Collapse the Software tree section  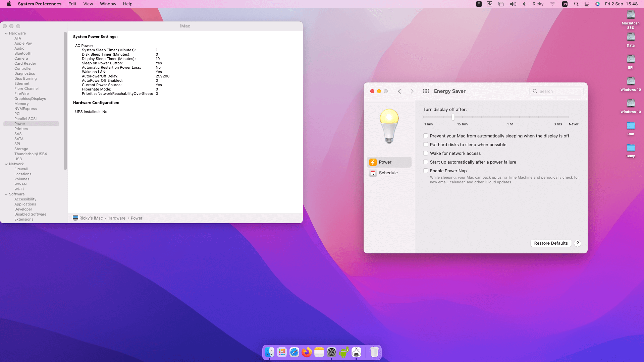pyautogui.click(x=6, y=194)
